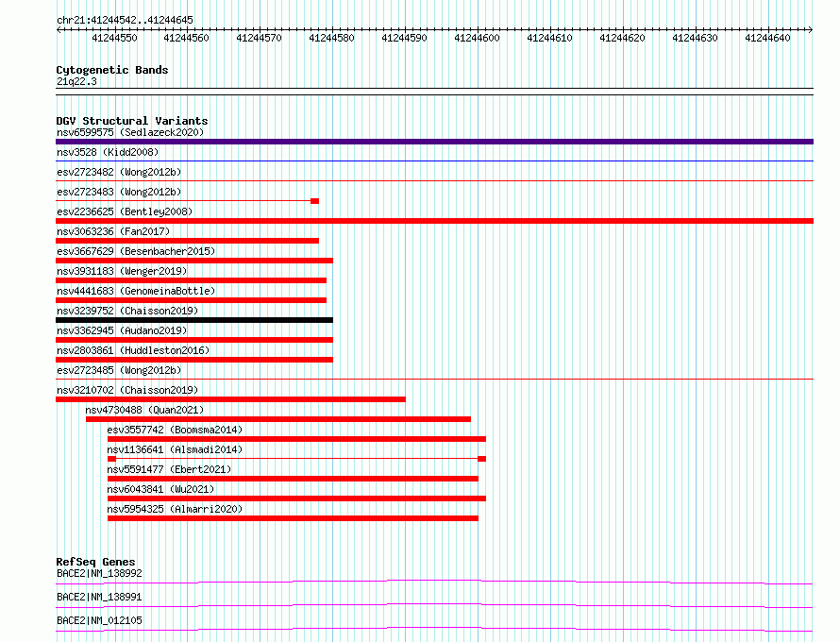Open the BACE2|NM_012105 gene label

99,620
